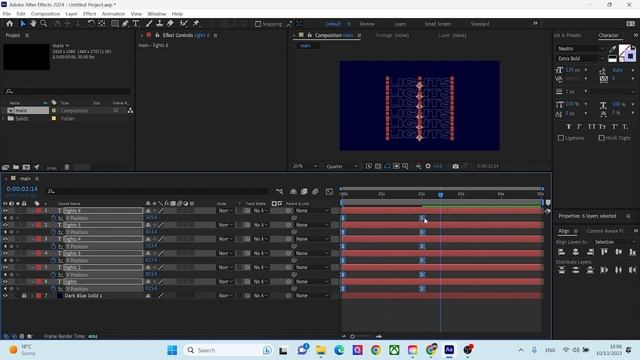
Task: Select the Eraser tool
Action: (x=170, y=24)
